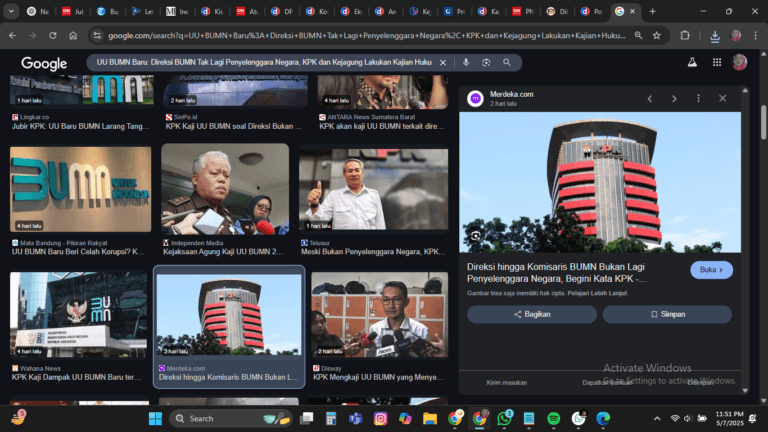Open Kirim masukan feedback link

(x=506, y=383)
